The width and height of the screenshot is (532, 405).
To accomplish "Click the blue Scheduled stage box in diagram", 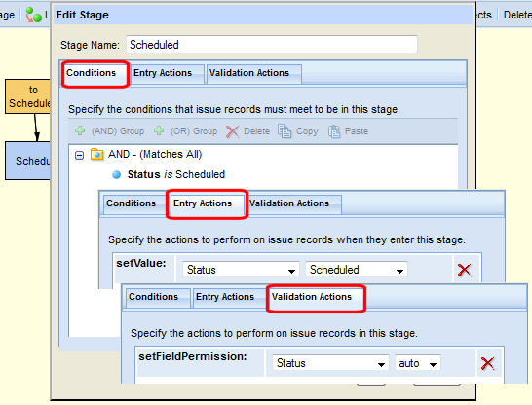I will [x=28, y=161].
